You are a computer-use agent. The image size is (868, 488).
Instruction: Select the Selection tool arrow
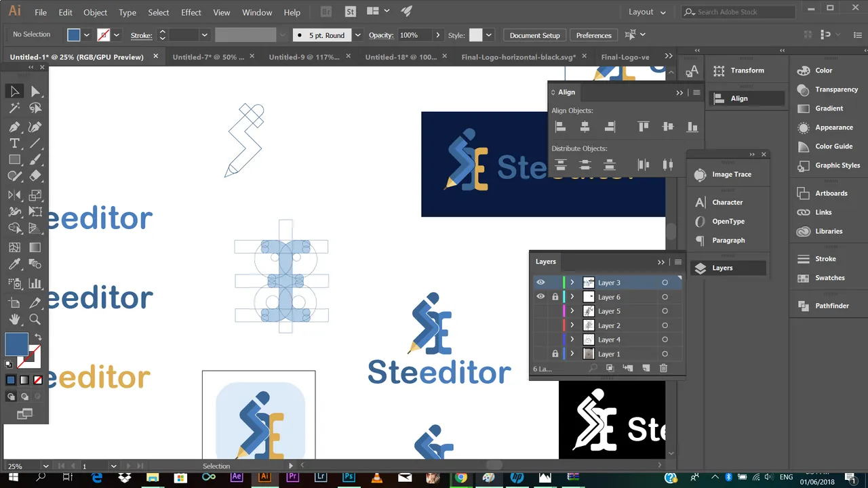pos(14,91)
